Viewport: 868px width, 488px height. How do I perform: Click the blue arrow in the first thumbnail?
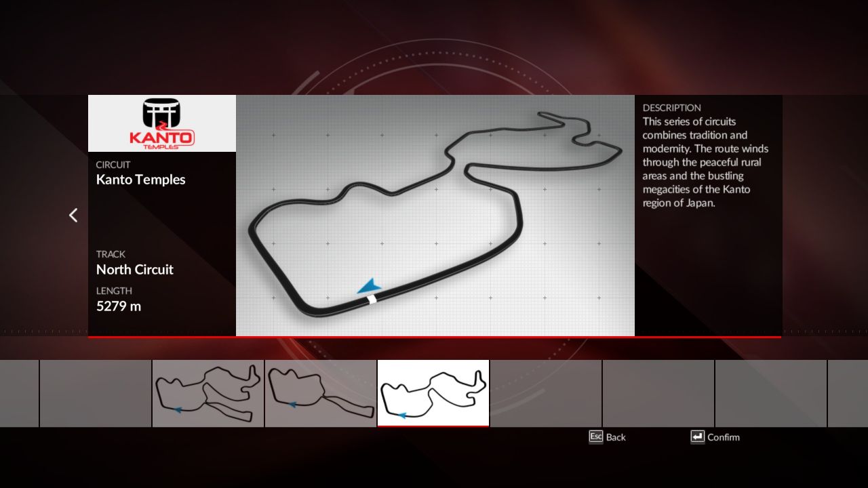pos(177,409)
